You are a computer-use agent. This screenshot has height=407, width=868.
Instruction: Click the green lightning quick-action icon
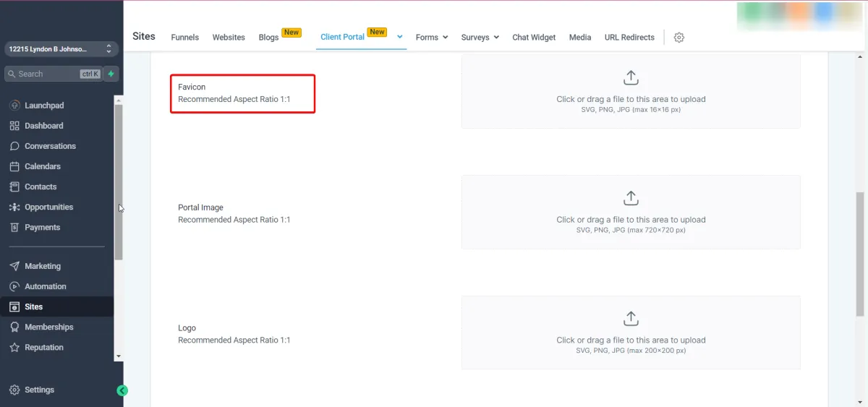tap(111, 74)
